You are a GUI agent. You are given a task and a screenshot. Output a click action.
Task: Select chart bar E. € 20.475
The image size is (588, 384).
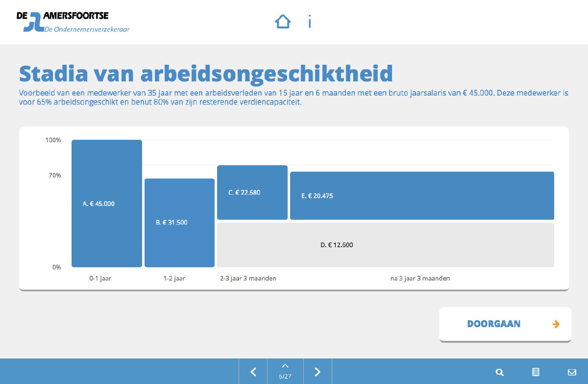pyautogui.click(x=422, y=196)
